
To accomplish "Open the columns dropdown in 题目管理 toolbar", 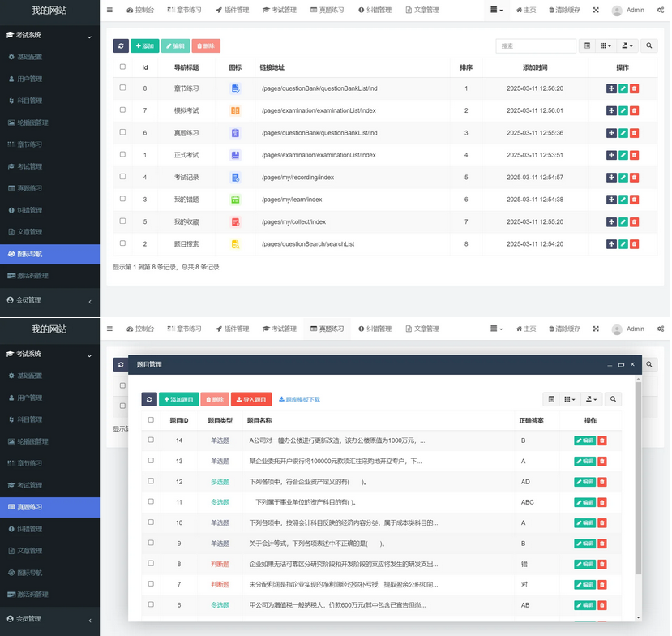I will (x=570, y=399).
